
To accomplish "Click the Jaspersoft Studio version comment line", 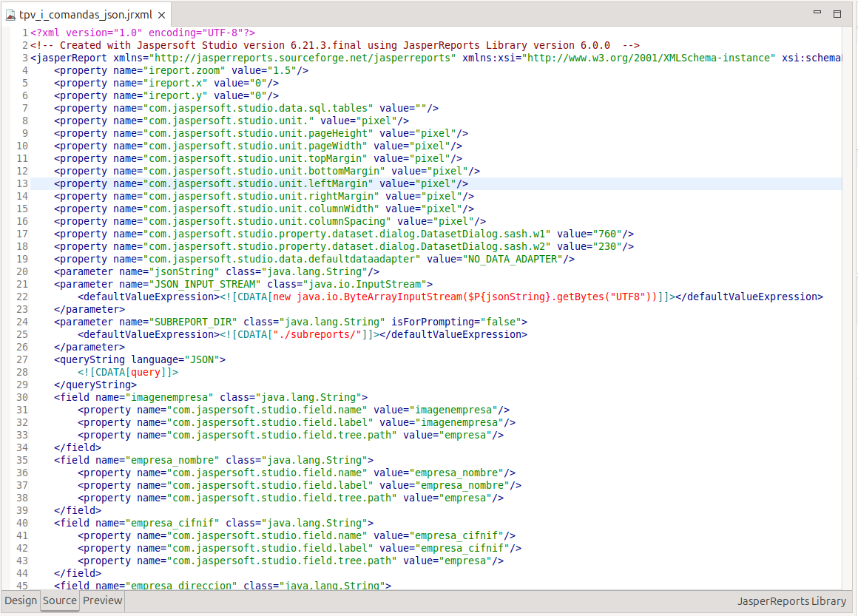I will coord(335,45).
